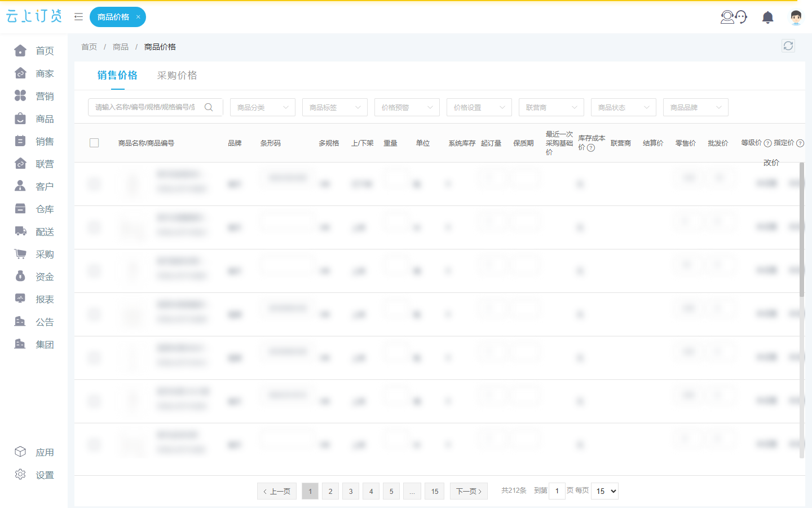812x508 pixels.
Task: Open the 营销 marketing sidebar icon
Action: coord(20,96)
